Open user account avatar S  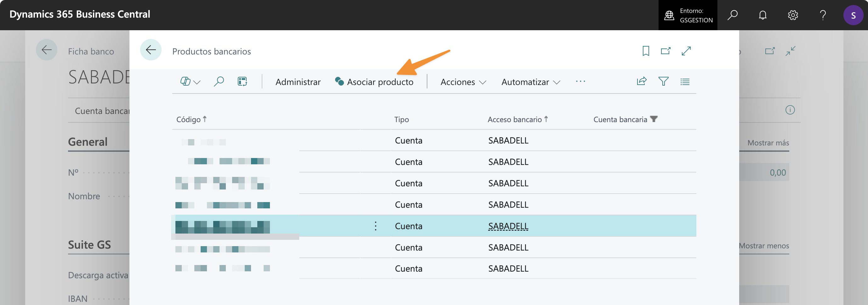click(853, 15)
